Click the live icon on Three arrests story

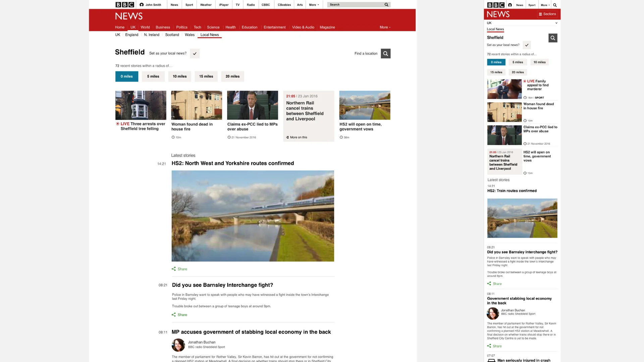[118, 124]
